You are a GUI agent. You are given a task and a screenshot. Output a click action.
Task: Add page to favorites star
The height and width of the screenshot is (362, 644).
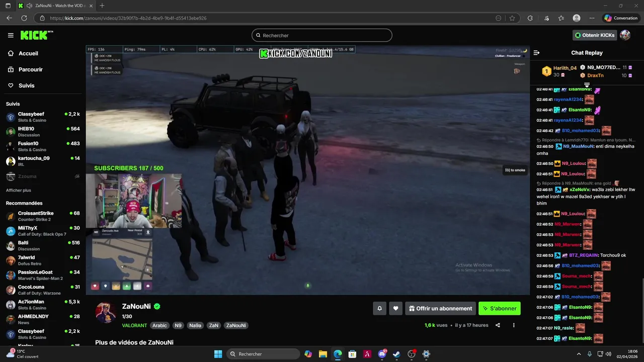pos(512,18)
